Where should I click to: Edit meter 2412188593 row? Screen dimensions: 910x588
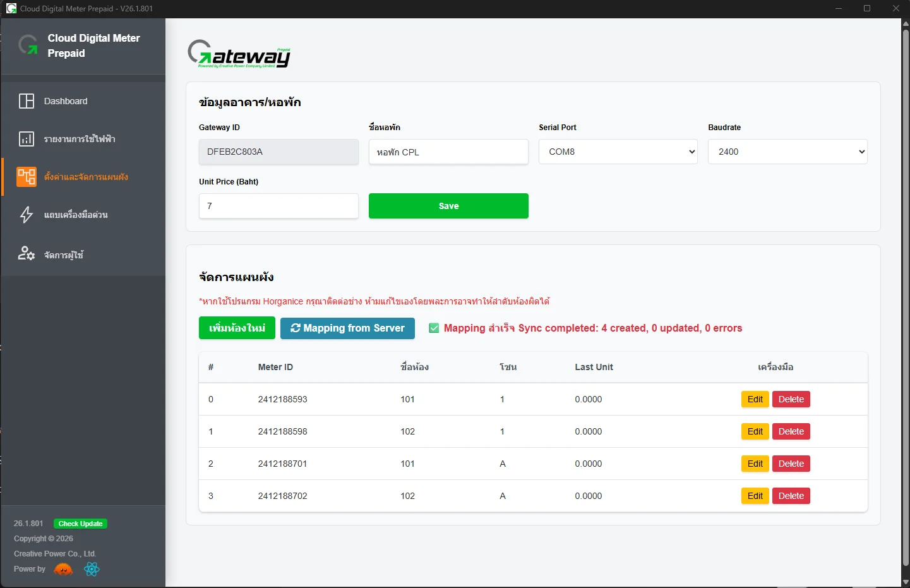[755, 399]
